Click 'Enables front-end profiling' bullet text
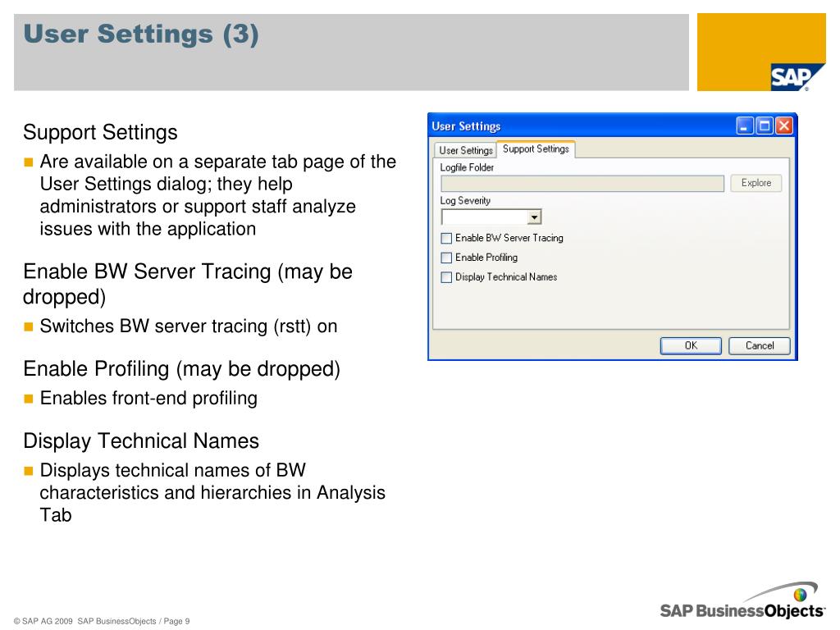840x630 pixels. coord(148,398)
